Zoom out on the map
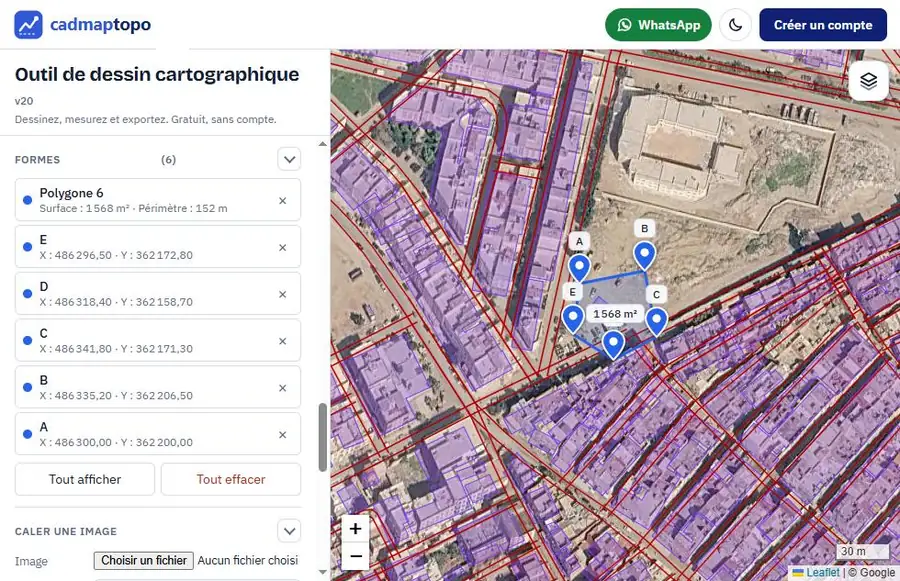The height and width of the screenshot is (581, 900). click(355, 556)
